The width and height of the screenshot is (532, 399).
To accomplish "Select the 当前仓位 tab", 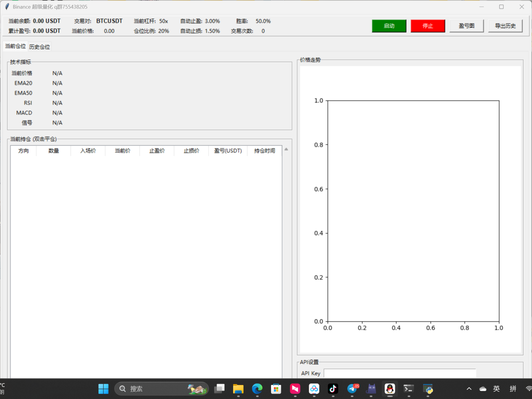I will 15,46.
